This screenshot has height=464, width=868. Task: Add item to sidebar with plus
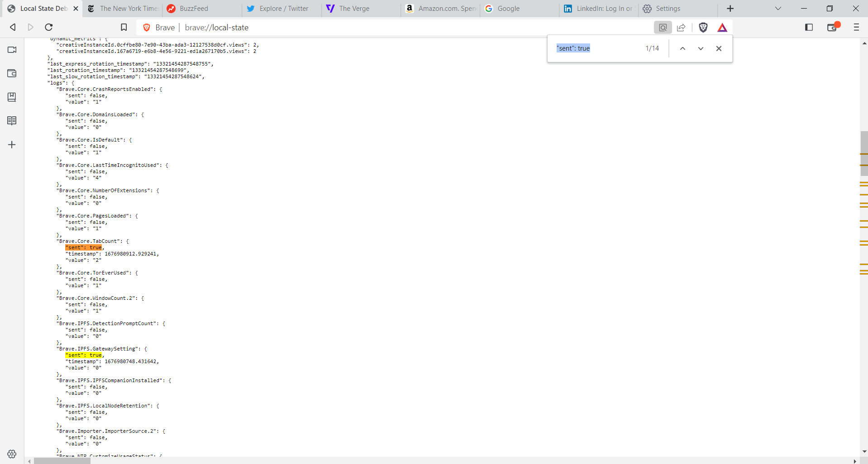click(12, 145)
